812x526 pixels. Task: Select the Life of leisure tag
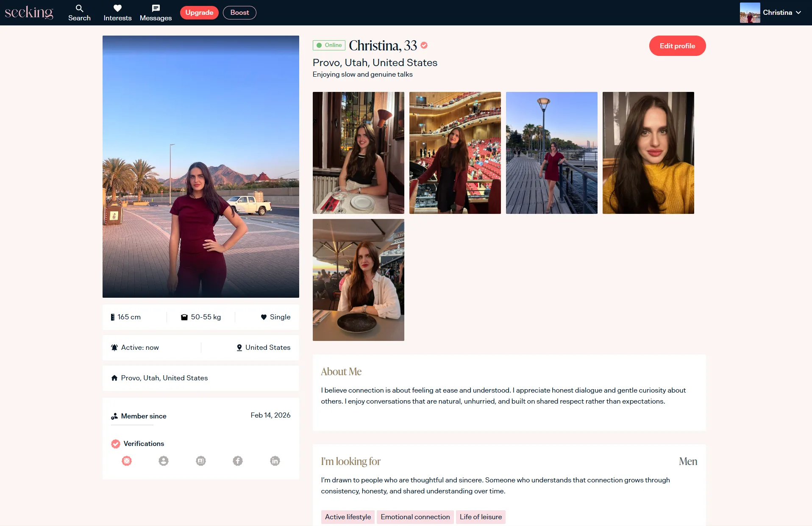[481, 517]
